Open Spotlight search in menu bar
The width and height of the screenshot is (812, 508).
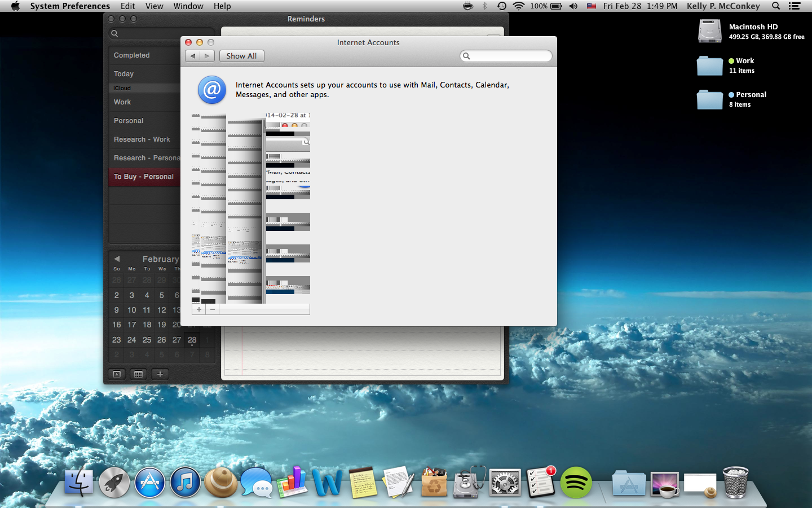(776, 6)
